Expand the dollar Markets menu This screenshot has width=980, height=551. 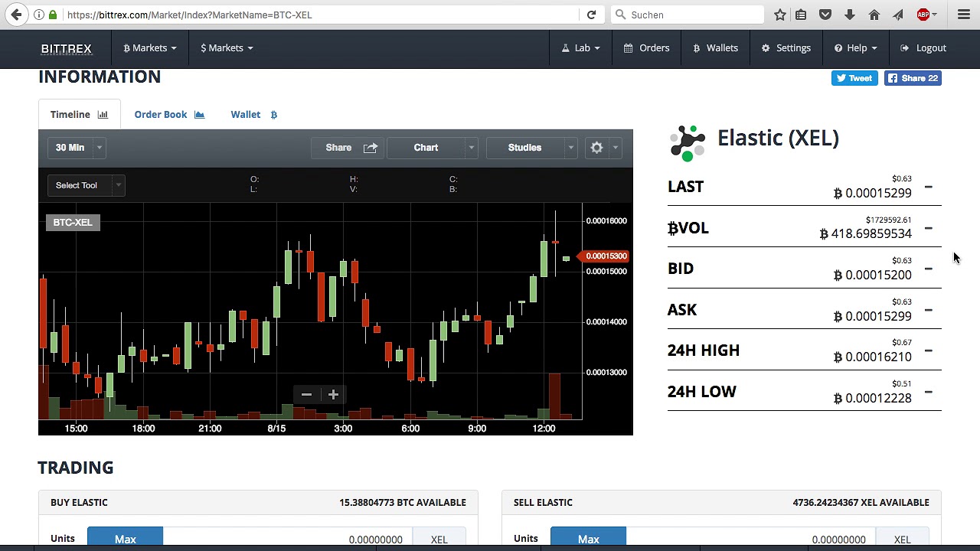(227, 48)
